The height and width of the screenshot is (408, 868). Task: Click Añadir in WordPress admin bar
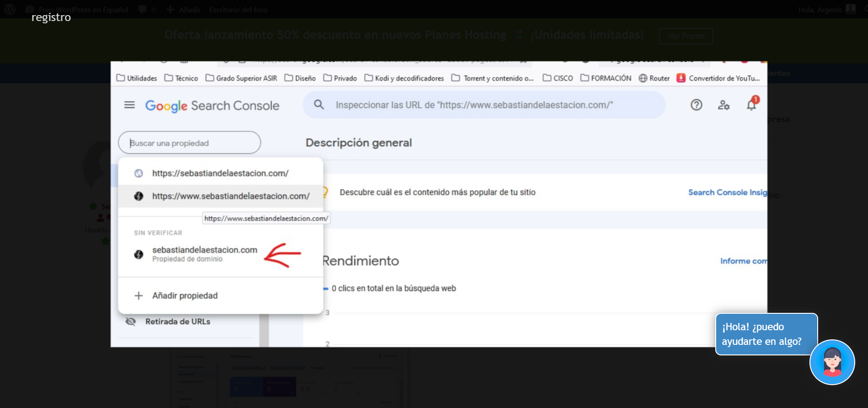point(183,10)
